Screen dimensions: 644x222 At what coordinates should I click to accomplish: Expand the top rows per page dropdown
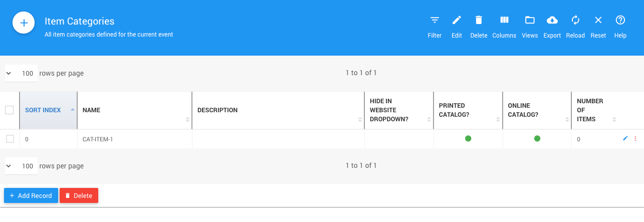point(21,73)
